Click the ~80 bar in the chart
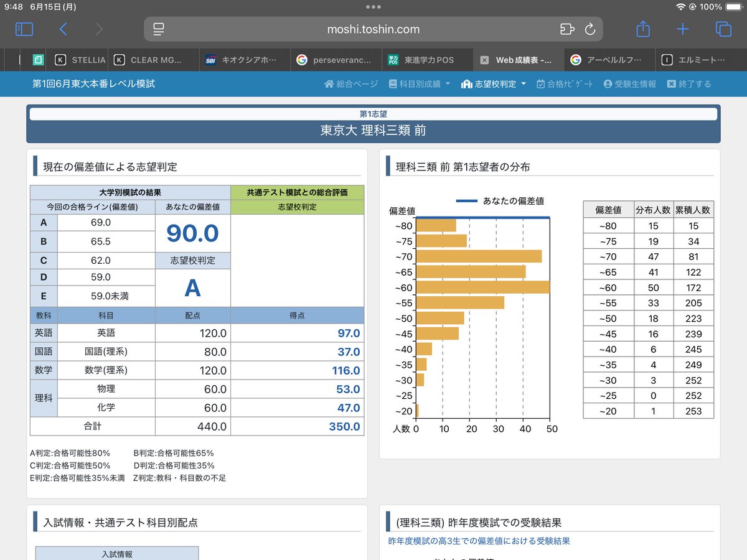The width and height of the screenshot is (747, 560). (x=436, y=226)
